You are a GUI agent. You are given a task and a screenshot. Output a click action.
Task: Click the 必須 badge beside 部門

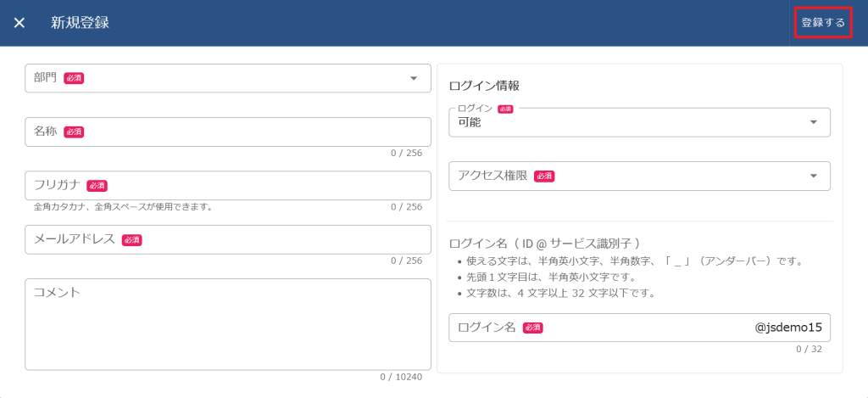74,78
